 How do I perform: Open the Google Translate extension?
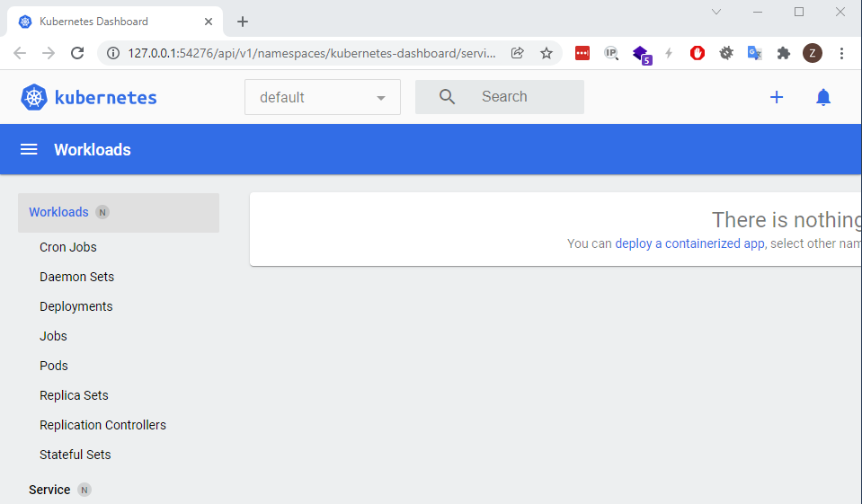coord(755,53)
